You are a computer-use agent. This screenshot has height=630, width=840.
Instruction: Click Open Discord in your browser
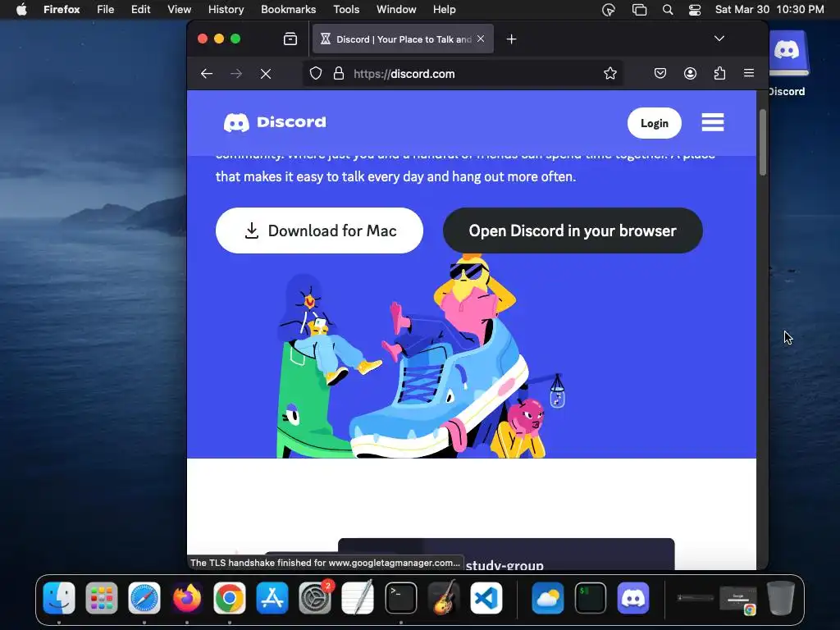point(573,231)
